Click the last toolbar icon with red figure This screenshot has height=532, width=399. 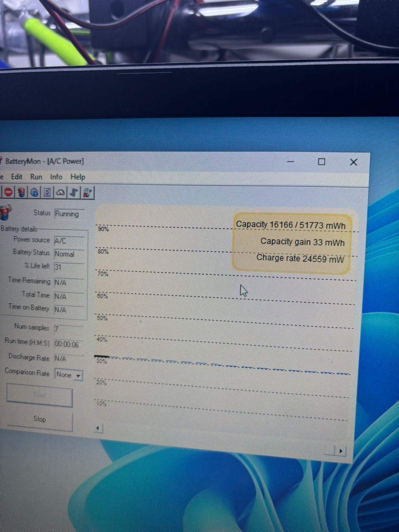point(88,192)
